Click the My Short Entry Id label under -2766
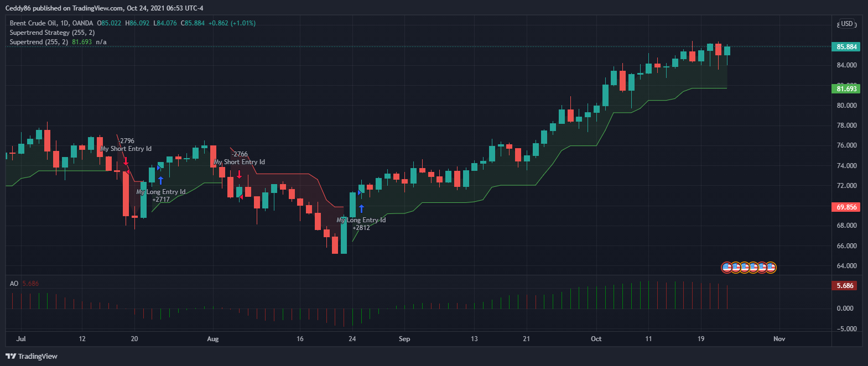Image resolution: width=868 pixels, height=366 pixels. pos(240,162)
